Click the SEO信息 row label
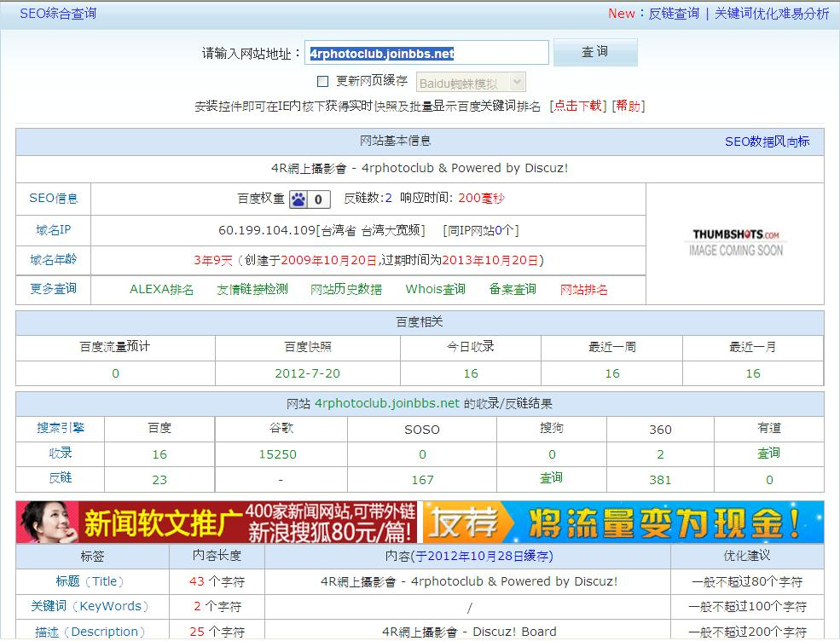 (54, 198)
